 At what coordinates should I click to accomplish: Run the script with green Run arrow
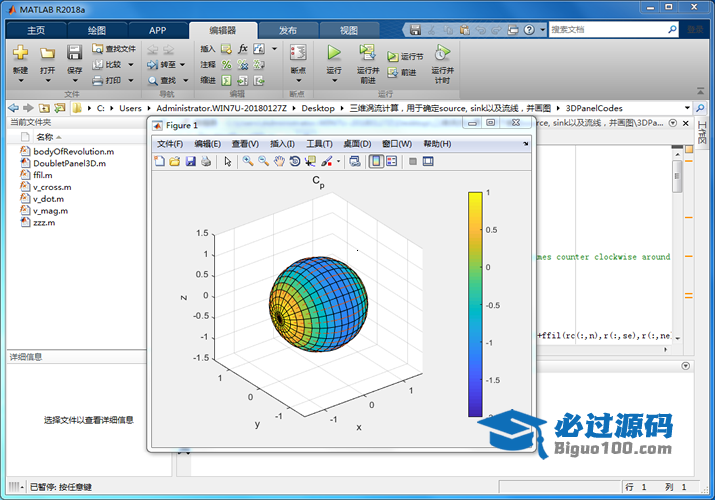pyautogui.click(x=334, y=52)
